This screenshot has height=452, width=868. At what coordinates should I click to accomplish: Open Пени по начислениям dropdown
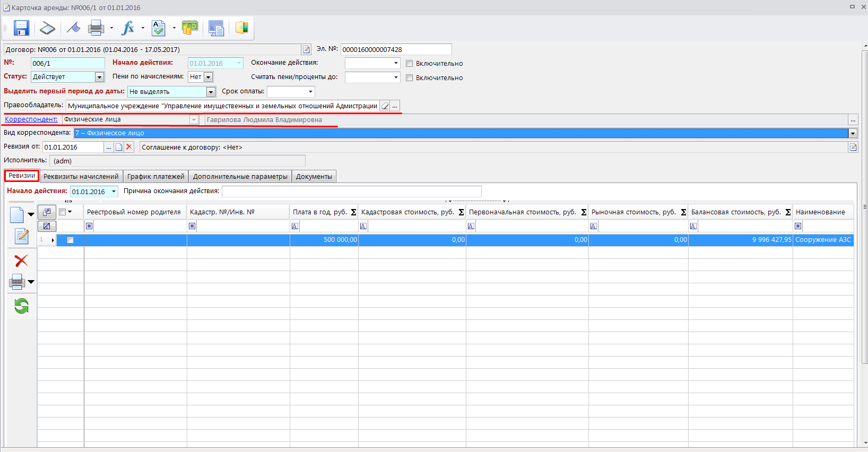click(208, 77)
